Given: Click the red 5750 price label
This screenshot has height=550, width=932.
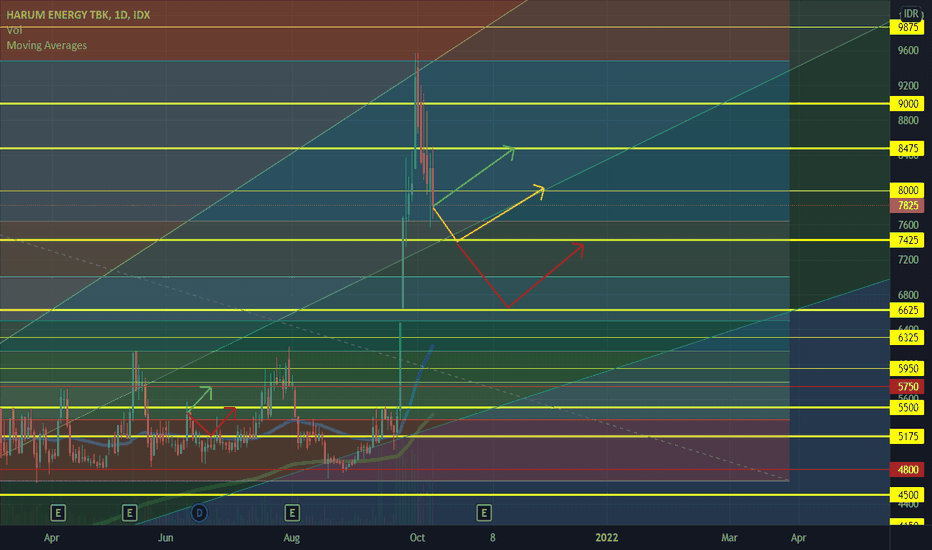Looking at the screenshot, I should [907, 386].
